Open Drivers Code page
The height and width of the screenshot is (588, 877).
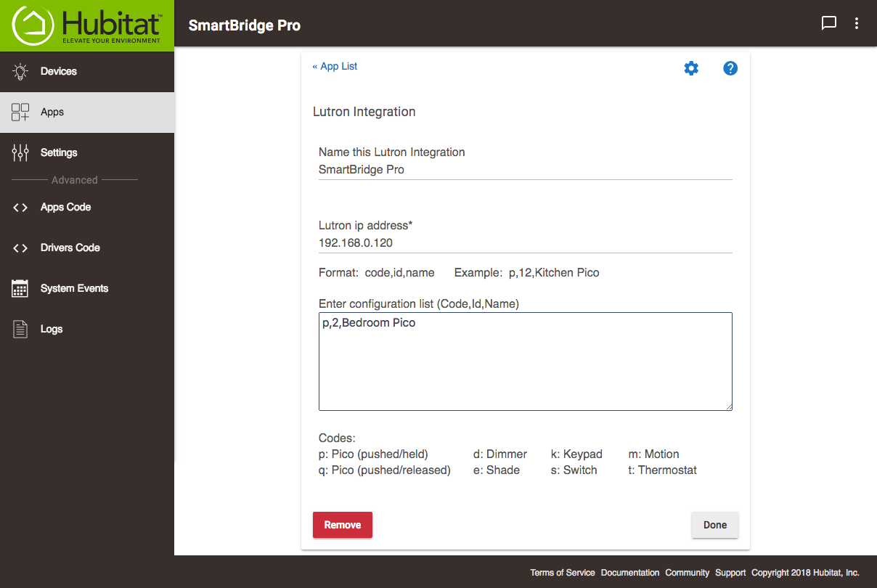coord(87,248)
